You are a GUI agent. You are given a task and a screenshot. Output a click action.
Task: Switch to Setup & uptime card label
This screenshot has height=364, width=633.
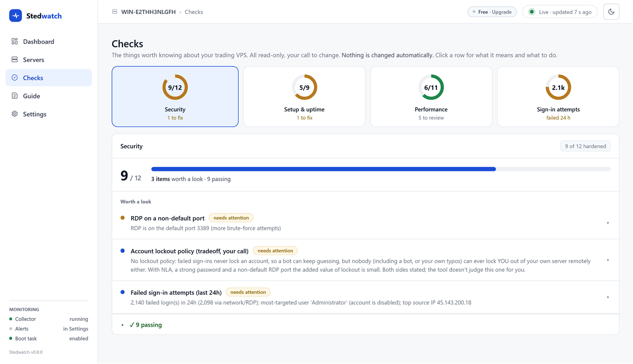304,109
